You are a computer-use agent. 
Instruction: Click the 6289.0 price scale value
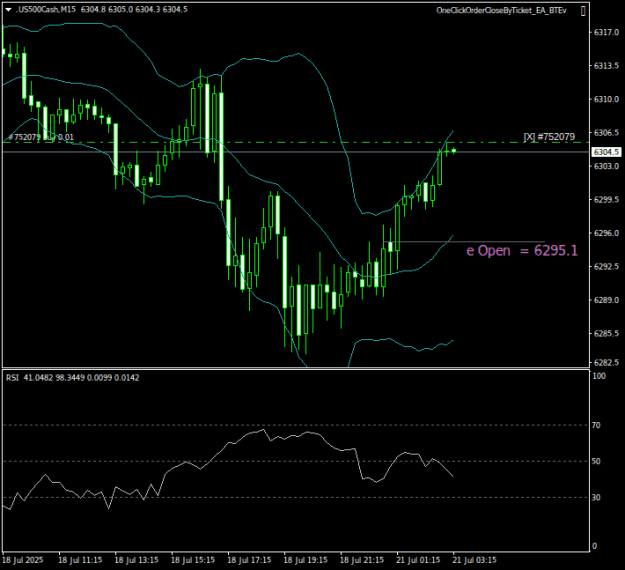[606, 300]
